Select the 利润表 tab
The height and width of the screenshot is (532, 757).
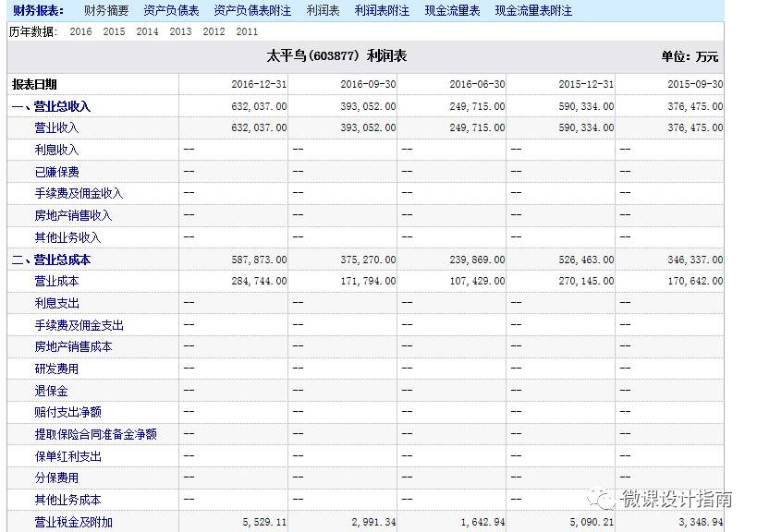[x=323, y=10]
